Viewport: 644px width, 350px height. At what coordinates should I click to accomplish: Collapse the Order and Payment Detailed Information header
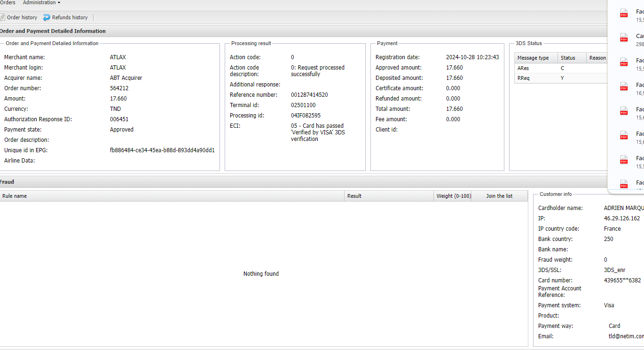pos(53,31)
